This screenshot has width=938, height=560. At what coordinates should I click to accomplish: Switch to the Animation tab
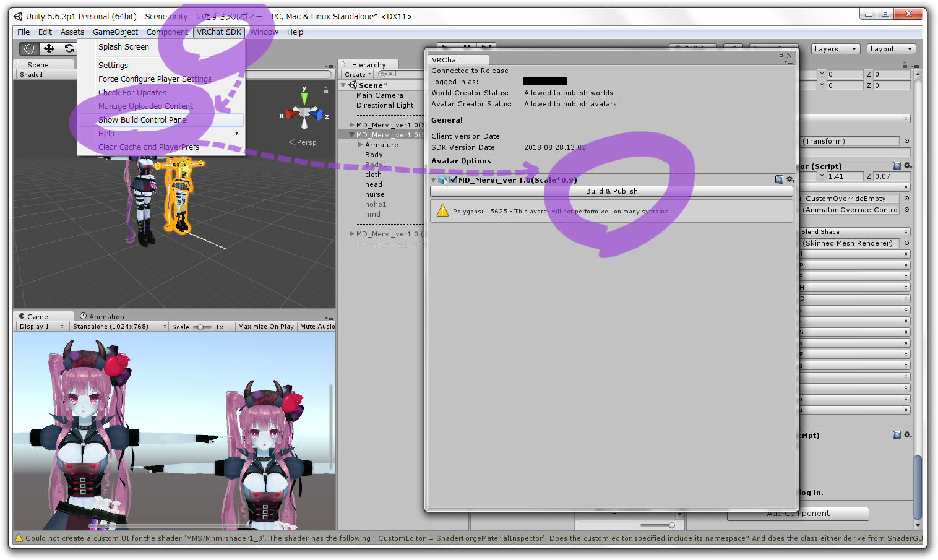pyautogui.click(x=102, y=317)
